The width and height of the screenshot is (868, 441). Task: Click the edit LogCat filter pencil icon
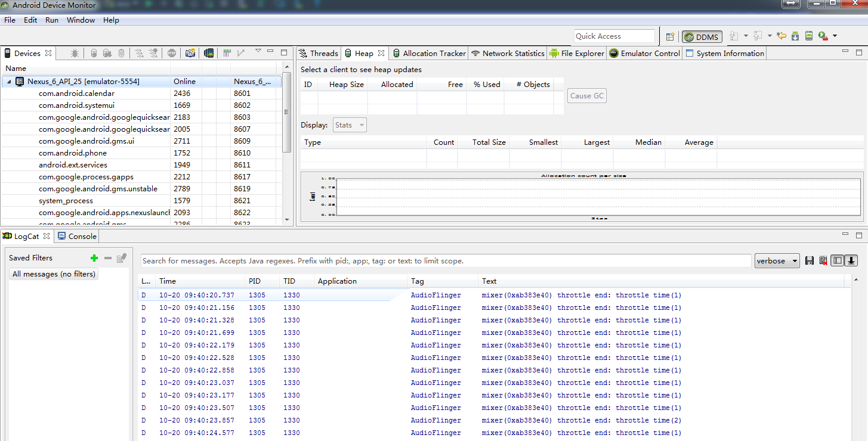pyautogui.click(x=122, y=258)
